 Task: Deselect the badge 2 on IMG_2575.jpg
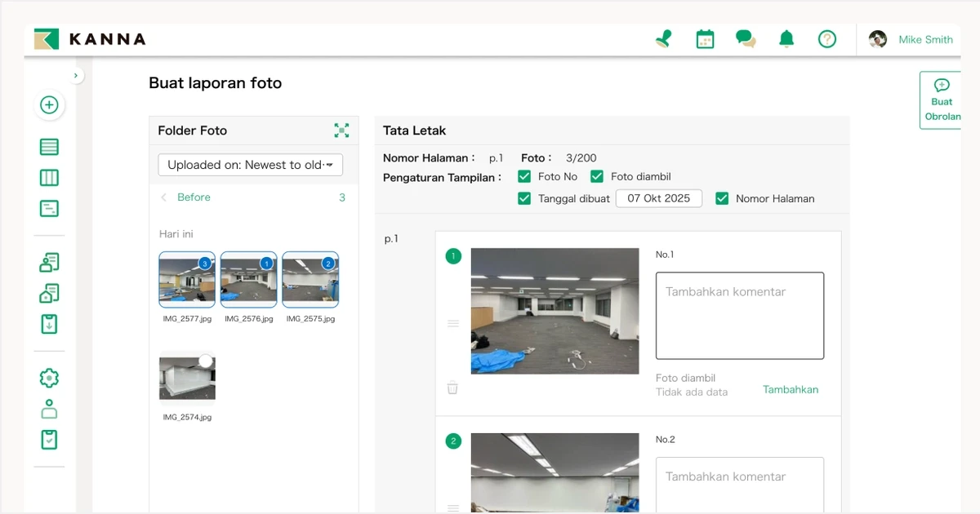[x=328, y=263]
